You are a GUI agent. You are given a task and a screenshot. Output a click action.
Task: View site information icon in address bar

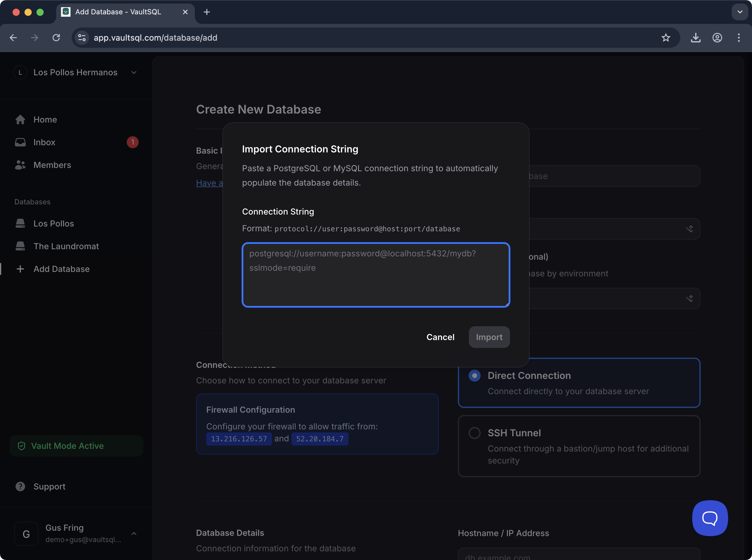pyautogui.click(x=82, y=38)
